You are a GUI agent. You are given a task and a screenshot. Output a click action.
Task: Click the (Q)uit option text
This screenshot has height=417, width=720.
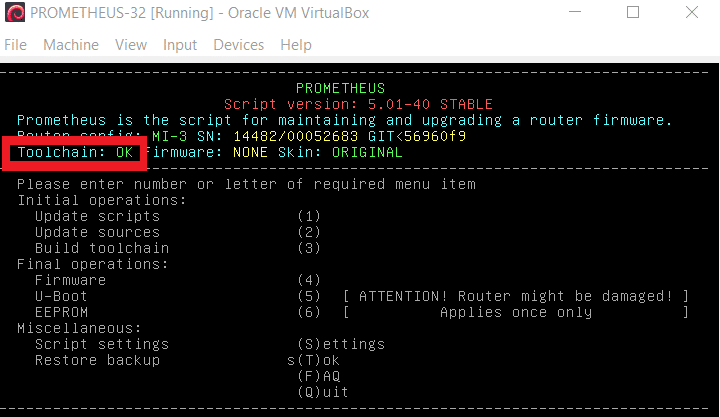tap(323, 392)
